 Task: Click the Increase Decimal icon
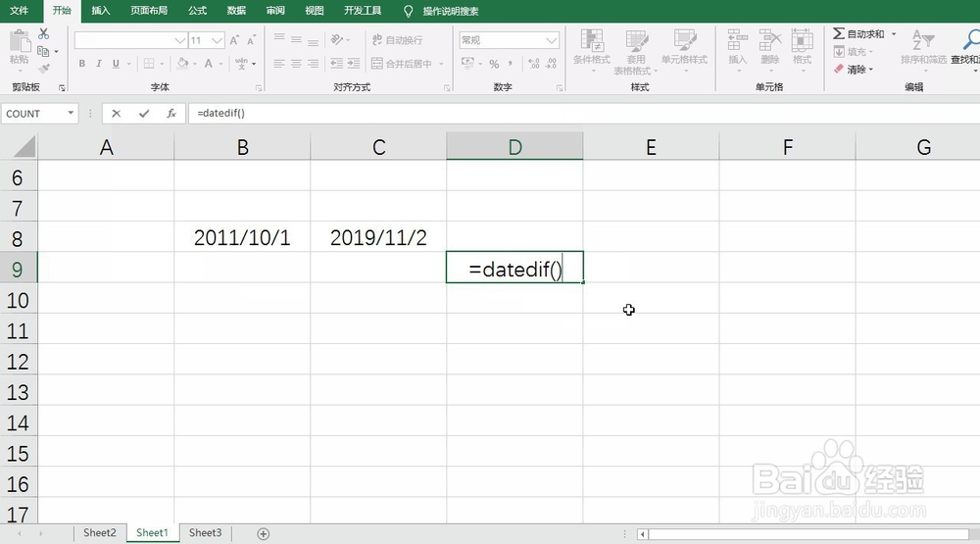point(534,63)
